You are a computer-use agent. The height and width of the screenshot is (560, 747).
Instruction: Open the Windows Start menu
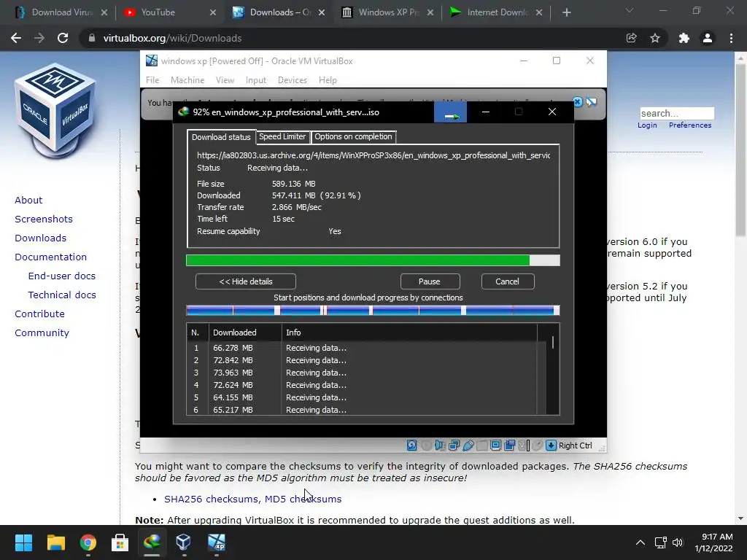[23, 542]
